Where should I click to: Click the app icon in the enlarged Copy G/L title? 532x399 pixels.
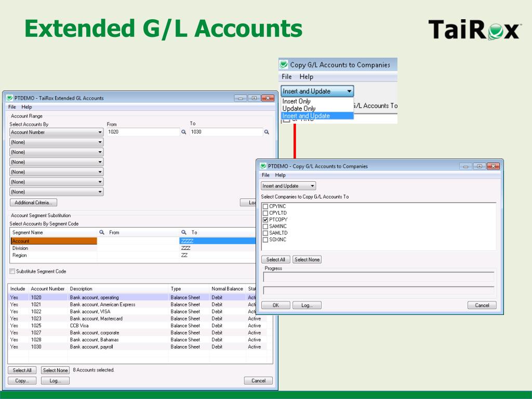click(x=284, y=64)
